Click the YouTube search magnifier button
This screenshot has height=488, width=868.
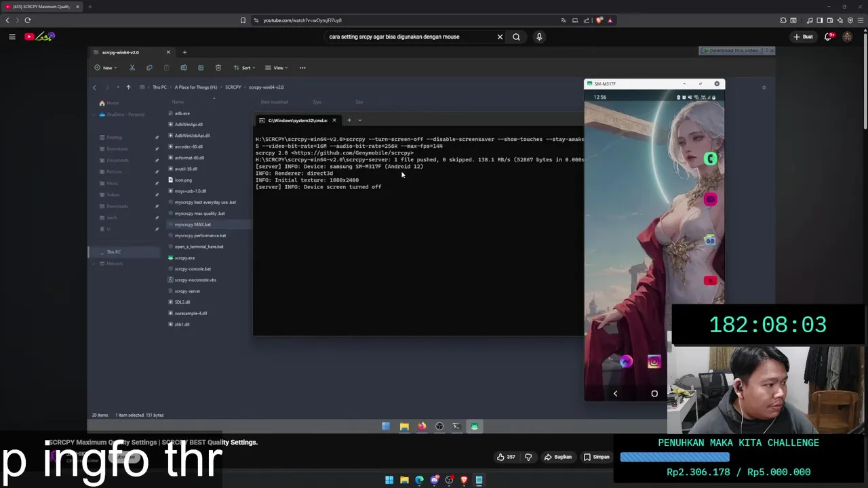[x=516, y=37]
